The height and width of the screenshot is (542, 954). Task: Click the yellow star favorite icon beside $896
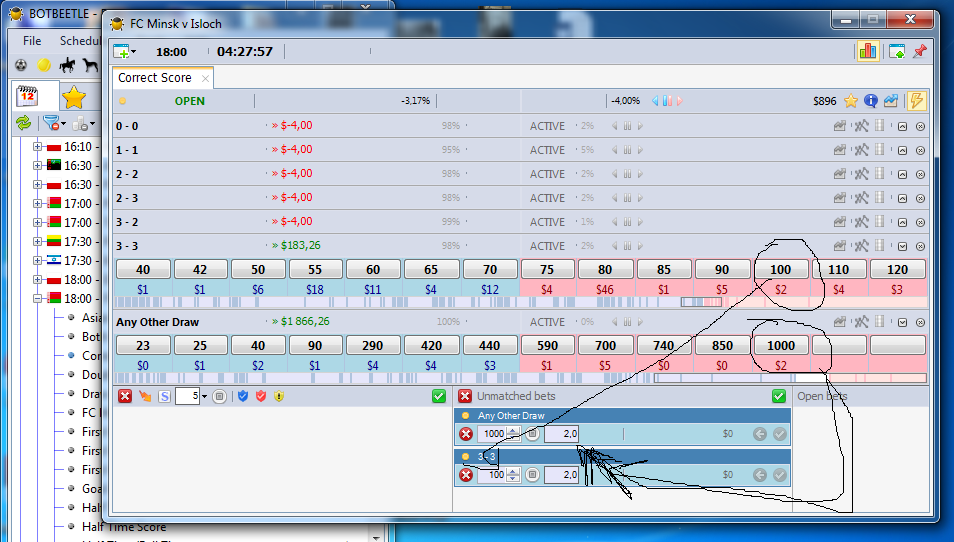(x=851, y=101)
